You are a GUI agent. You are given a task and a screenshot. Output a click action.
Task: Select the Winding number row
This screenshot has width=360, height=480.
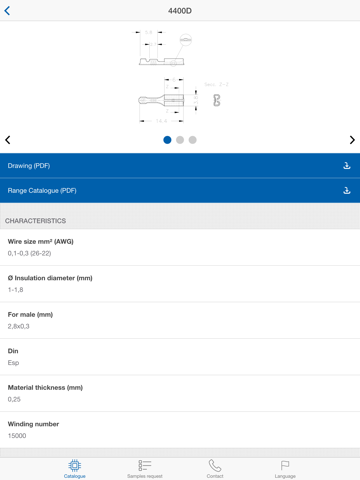(x=180, y=430)
